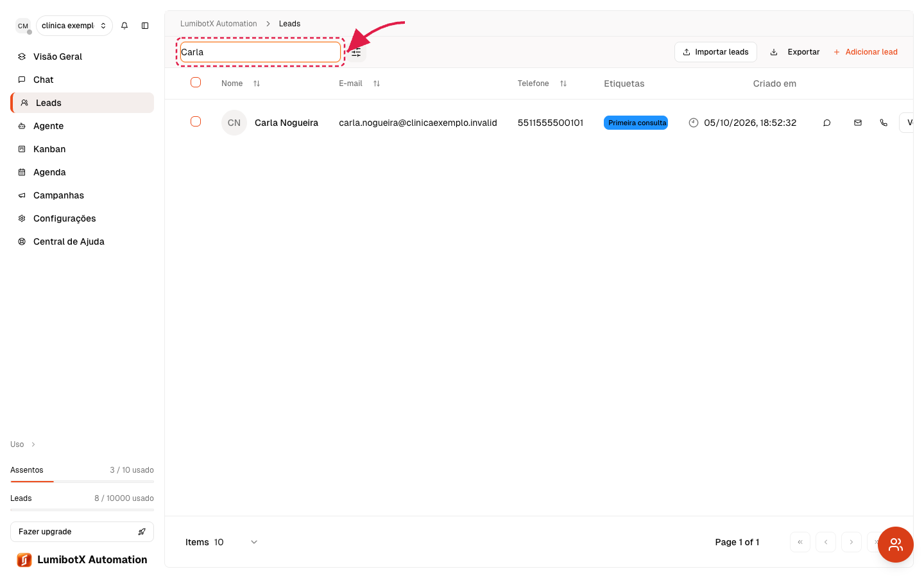Check the Carla Nogueira row checkbox
The width and height of the screenshot is (924, 578).
[196, 121]
